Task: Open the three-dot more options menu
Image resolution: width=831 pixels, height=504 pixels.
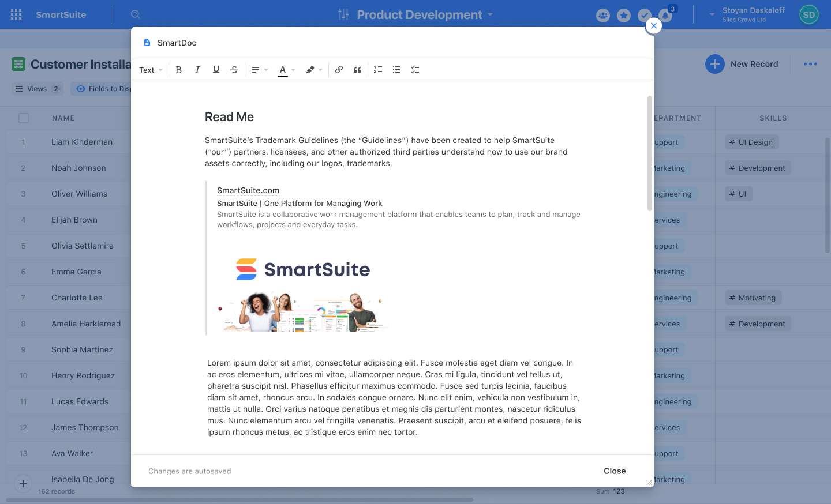Action: coord(810,64)
